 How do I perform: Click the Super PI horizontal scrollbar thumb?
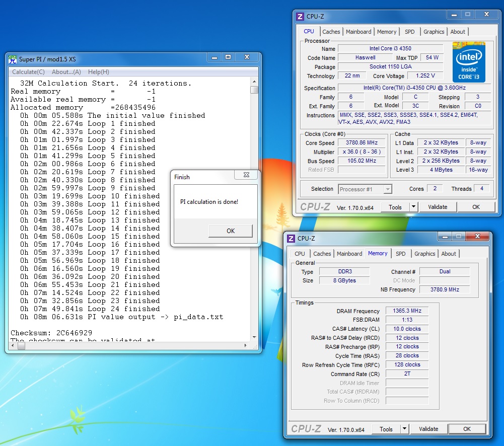pos(21,346)
